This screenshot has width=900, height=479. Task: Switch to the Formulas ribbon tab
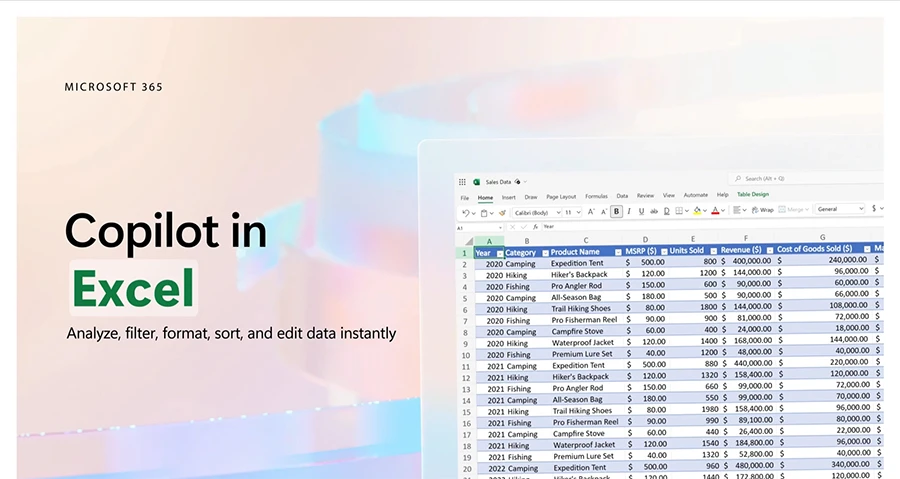(596, 196)
